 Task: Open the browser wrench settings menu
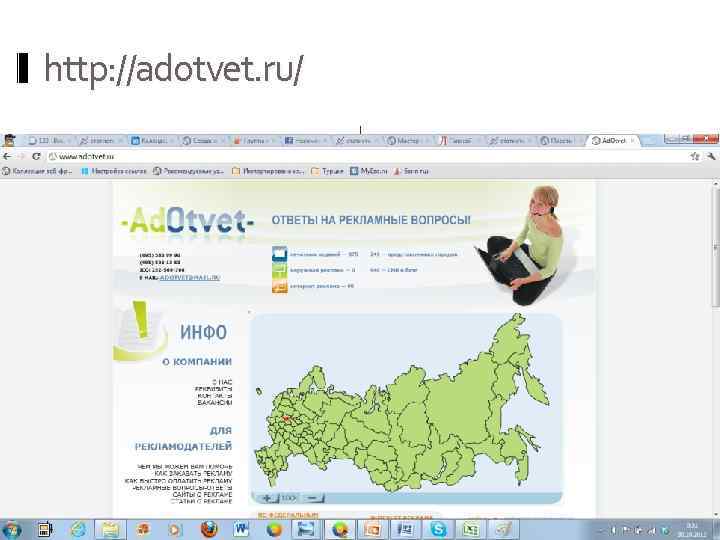coord(711,156)
